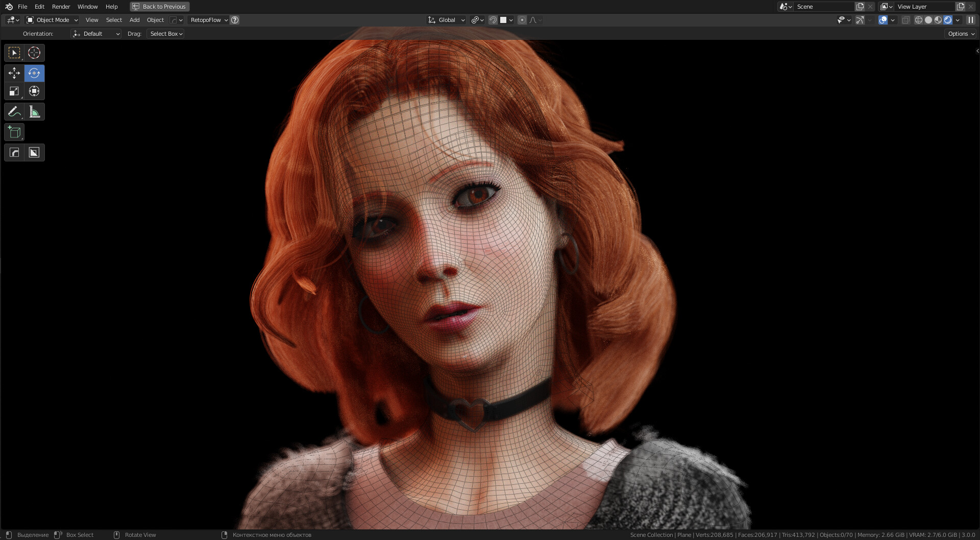Activate the Transform tool
Image resolution: width=980 pixels, height=540 pixels.
pyautogui.click(x=34, y=91)
